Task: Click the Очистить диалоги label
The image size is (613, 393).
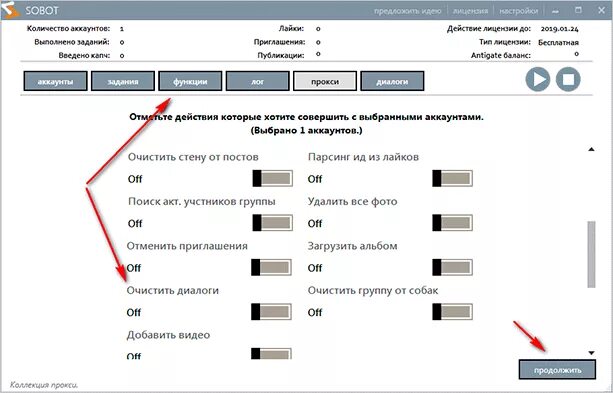Action: [172, 290]
